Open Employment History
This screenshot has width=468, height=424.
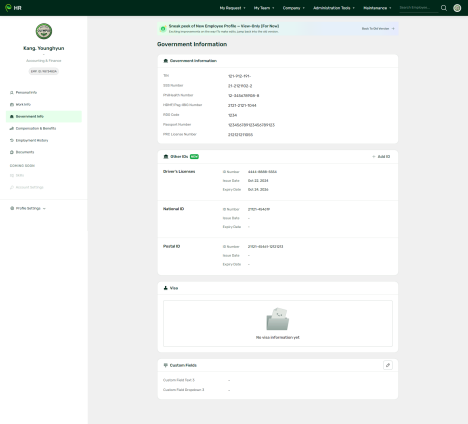tap(44, 141)
